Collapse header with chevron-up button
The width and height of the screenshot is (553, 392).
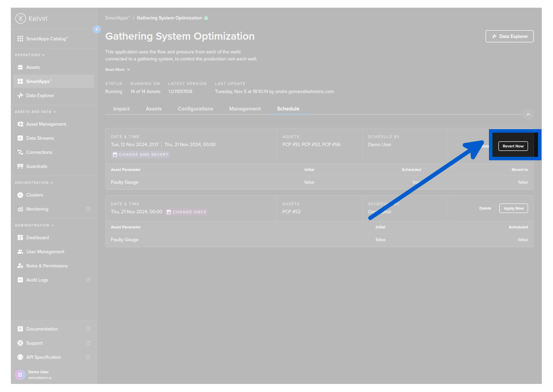coord(528,114)
